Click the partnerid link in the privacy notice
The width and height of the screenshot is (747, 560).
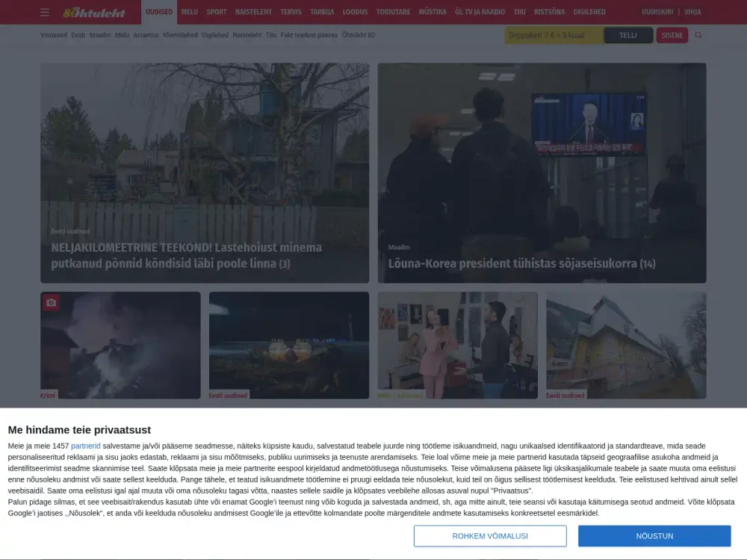[x=85, y=445]
